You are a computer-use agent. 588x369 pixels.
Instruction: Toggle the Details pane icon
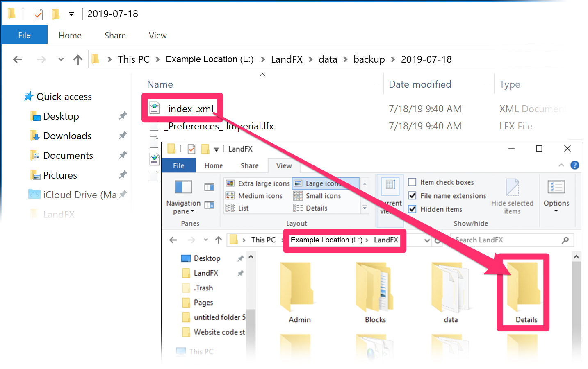209,205
